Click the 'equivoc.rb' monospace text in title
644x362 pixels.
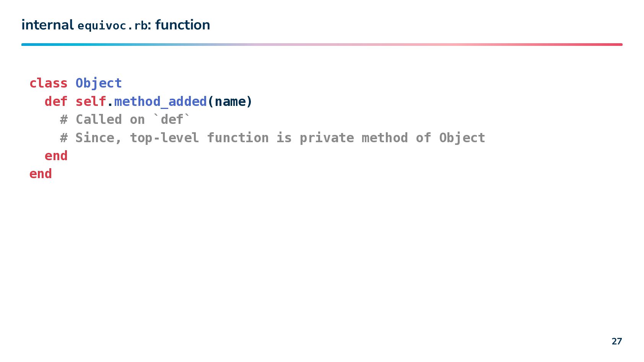click(x=112, y=26)
